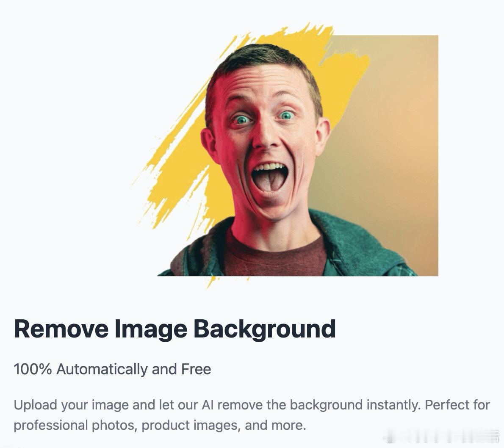Click the "product images" phrase
The width and height of the screenshot is (504, 448).
coord(191,426)
